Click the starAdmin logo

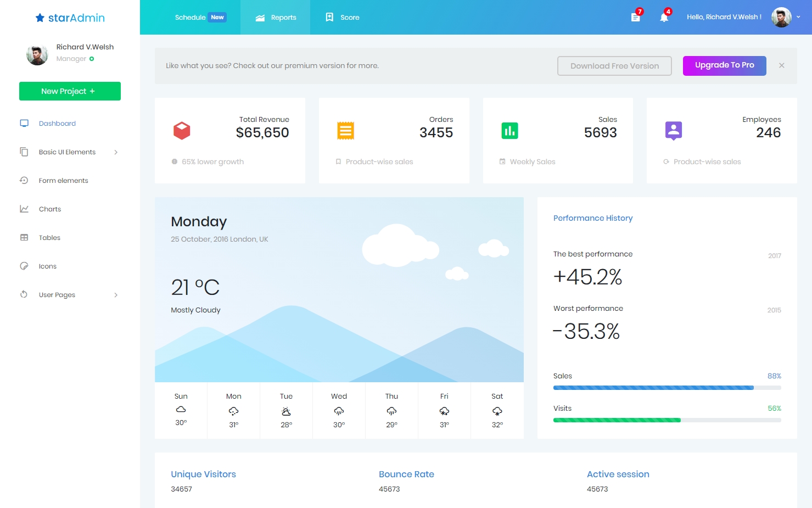tap(70, 18)
